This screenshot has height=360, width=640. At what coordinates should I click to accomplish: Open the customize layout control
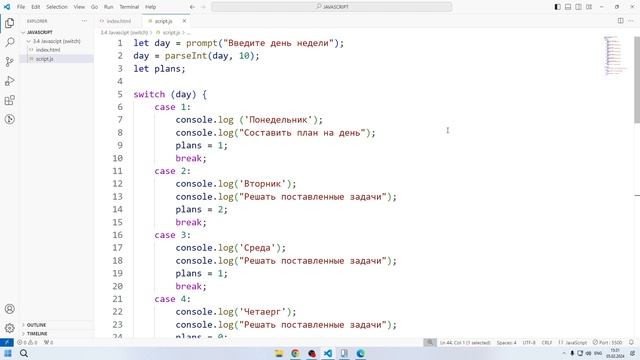589,7
